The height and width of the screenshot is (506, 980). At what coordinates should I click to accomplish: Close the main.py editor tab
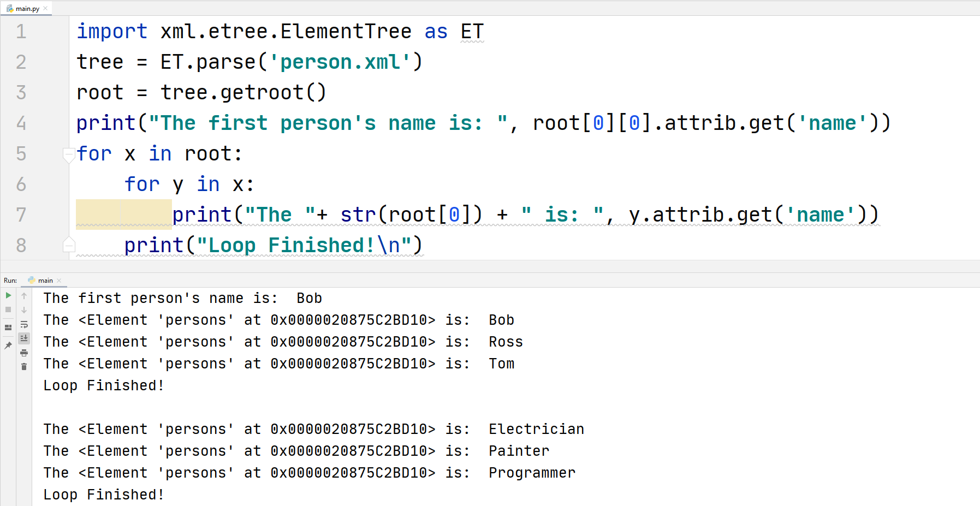click(45, 8)
